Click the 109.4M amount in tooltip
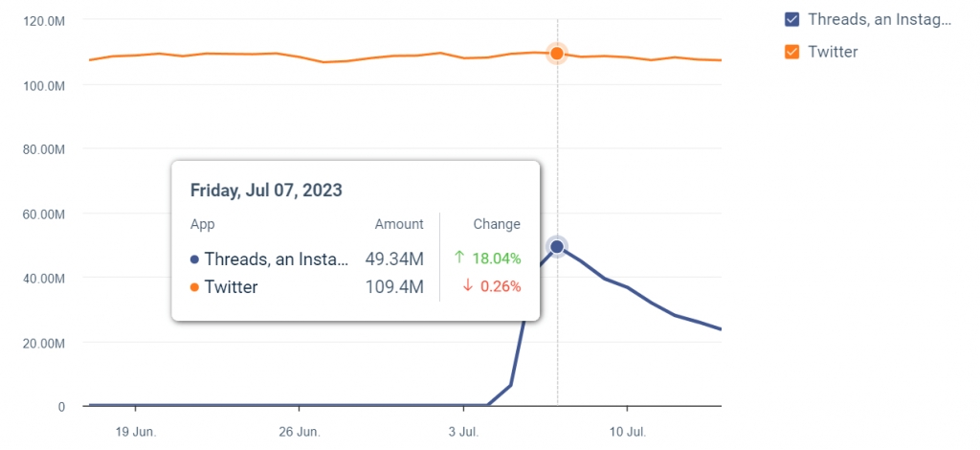The image size is (980, 450). pyautogui.click(x=394, y=286)
